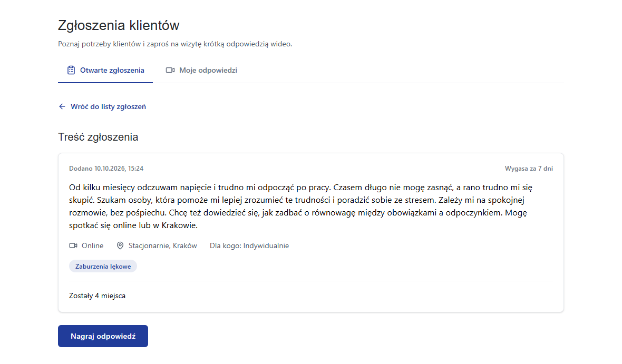This screenshot has width=622, height=364.
Task: Click the camera icon next to Online
Action: tap(73, 246)
